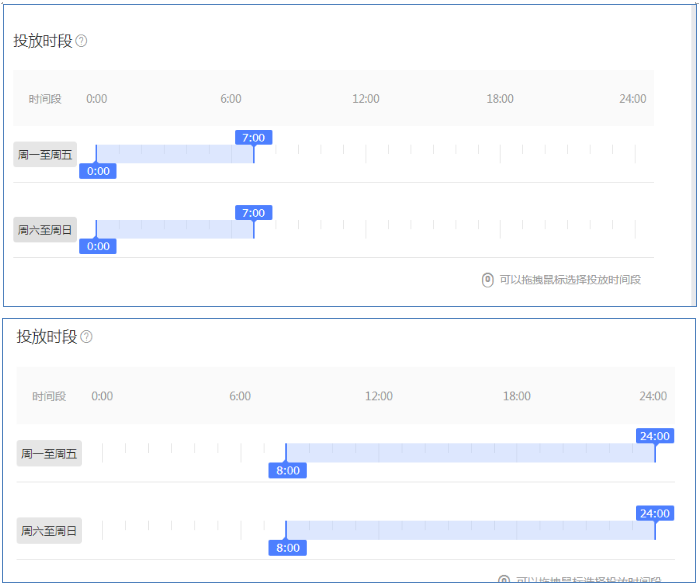Click the 可以拖拽鼠标选择投放时间段 hint text

pyautogui.click(x=570, y=280)
